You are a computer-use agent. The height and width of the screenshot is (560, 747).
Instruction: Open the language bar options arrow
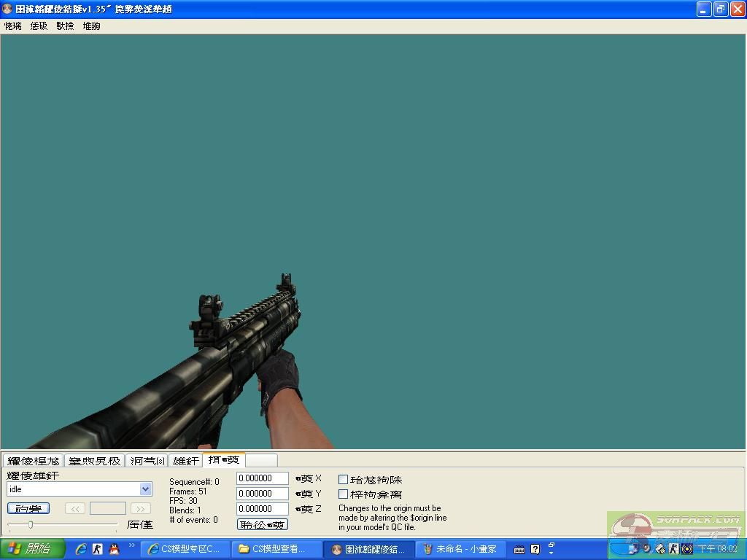(551, 549)
